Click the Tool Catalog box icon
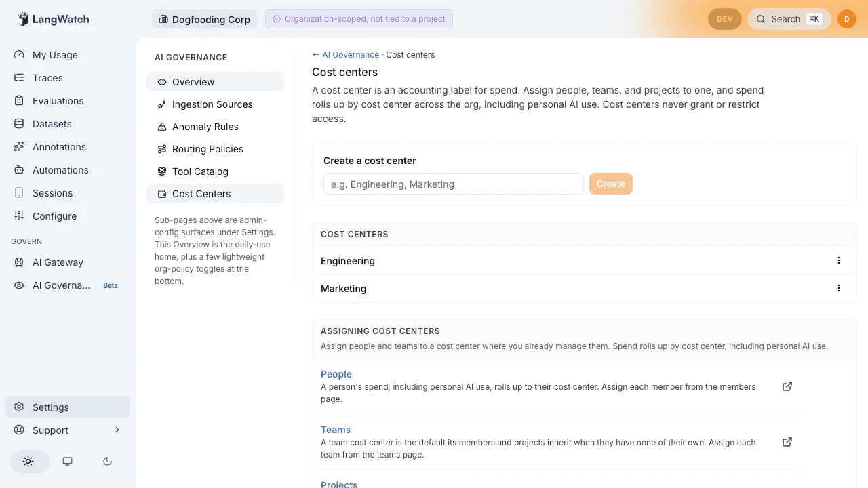Image resolution: width=868 pixels, height=488 pixels. click(162, 171)
